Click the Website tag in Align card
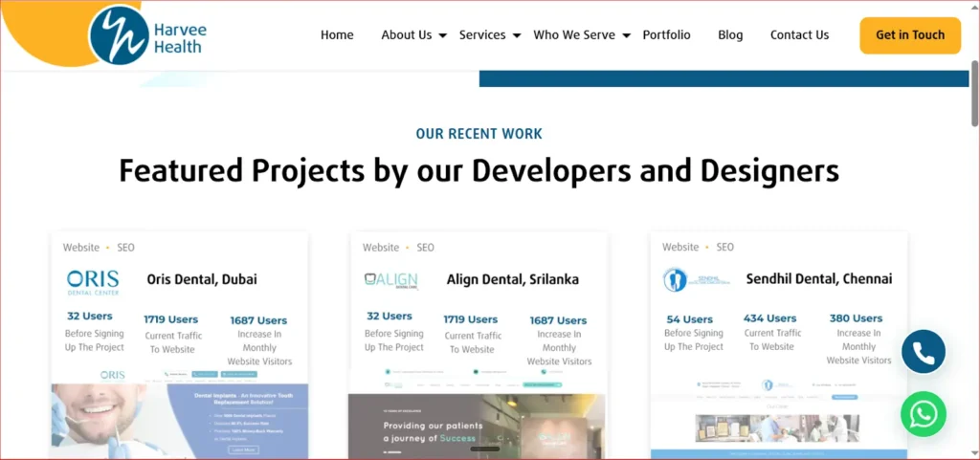This screenshot has height=460, width=980. (381, 248)
